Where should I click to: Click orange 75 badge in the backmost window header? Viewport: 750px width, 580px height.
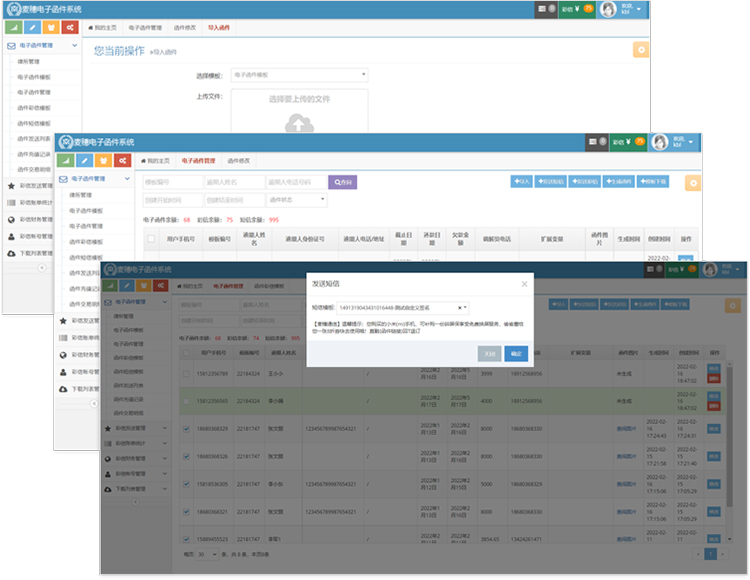coord(587,8)
